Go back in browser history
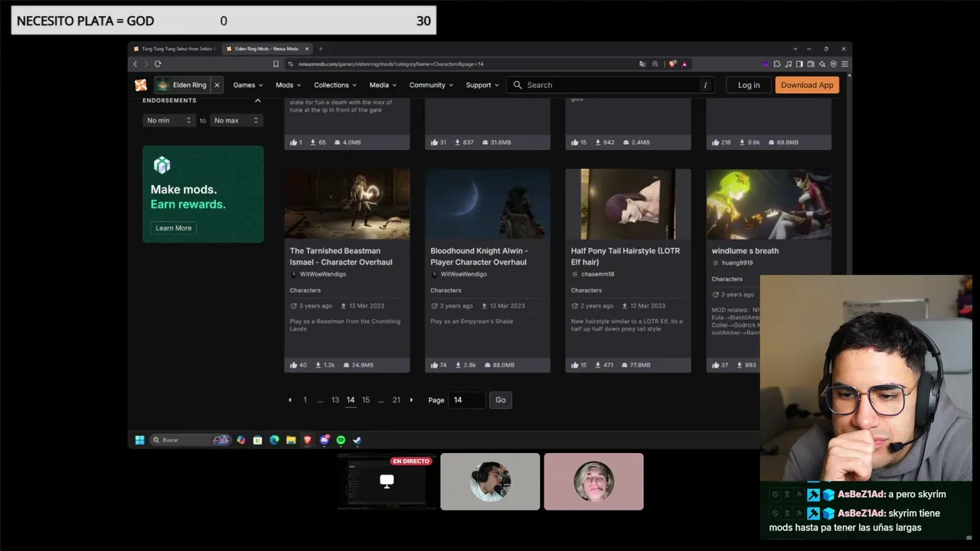Image resolution: width=980 pixels, height=551 pixels. click(x=136, y=64)
